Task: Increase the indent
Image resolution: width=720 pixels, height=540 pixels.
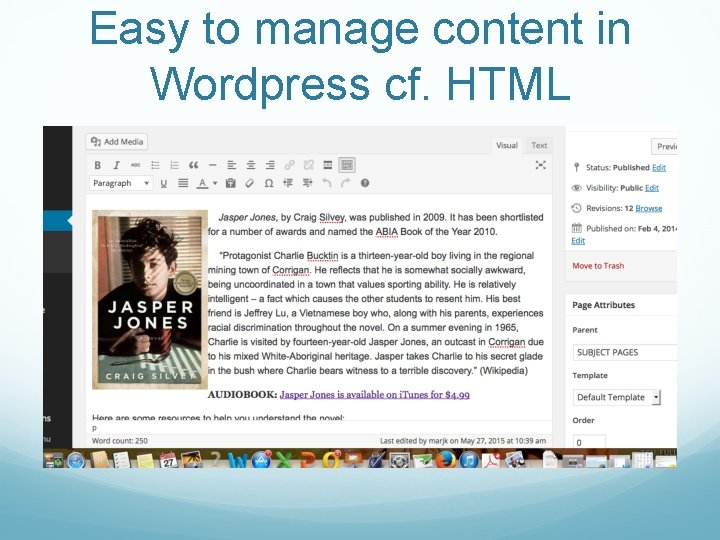Action: click(x=307, y=183)
